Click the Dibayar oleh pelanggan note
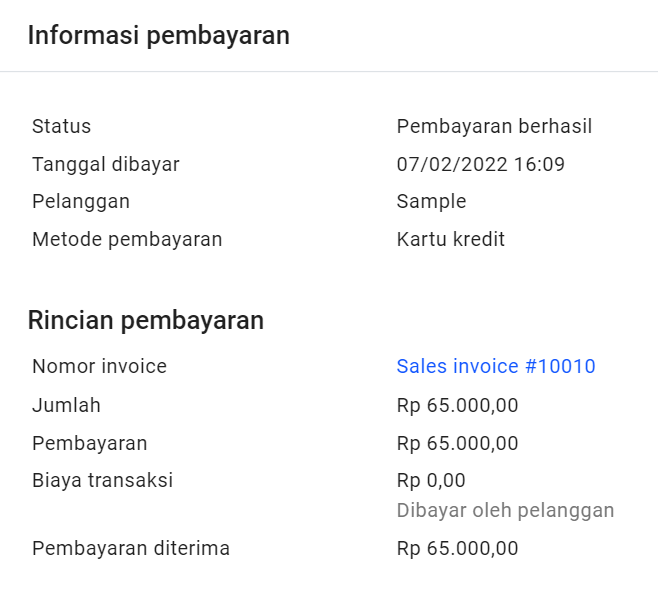 click(505, 511)
